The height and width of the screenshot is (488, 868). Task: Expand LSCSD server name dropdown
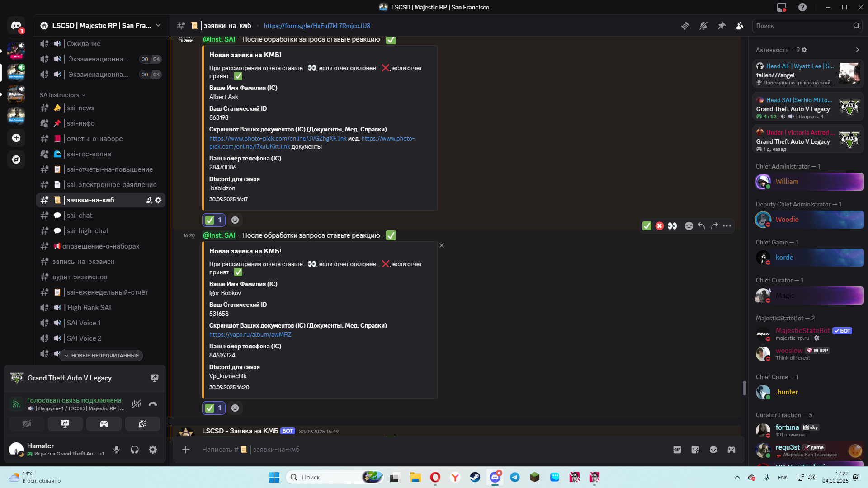pyautogui.click(x=158, y=26)
